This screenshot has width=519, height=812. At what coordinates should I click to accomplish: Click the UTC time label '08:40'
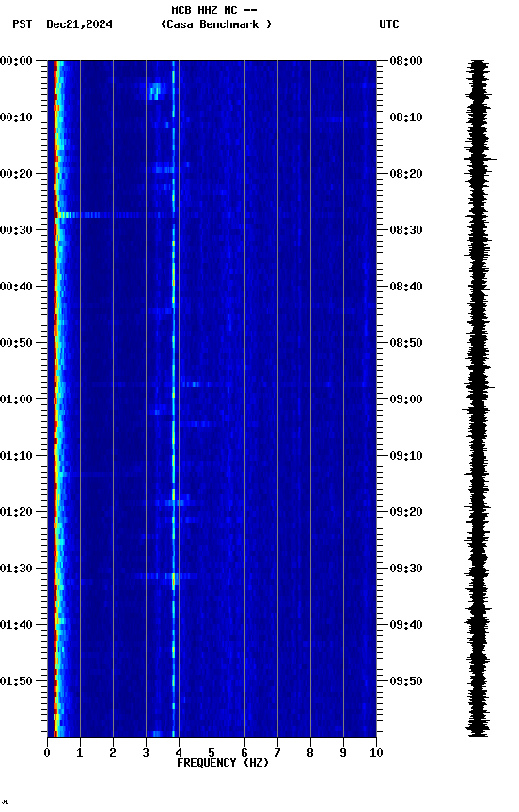[406, 287]
